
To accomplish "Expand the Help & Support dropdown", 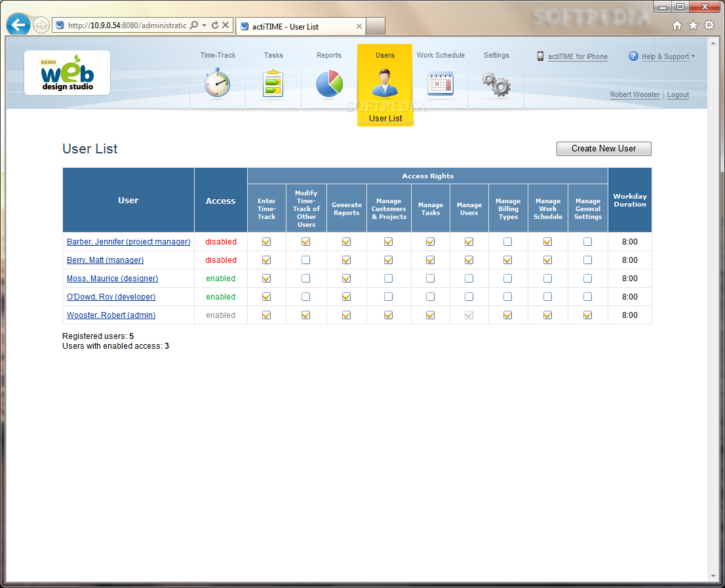I will coord(665,56).
